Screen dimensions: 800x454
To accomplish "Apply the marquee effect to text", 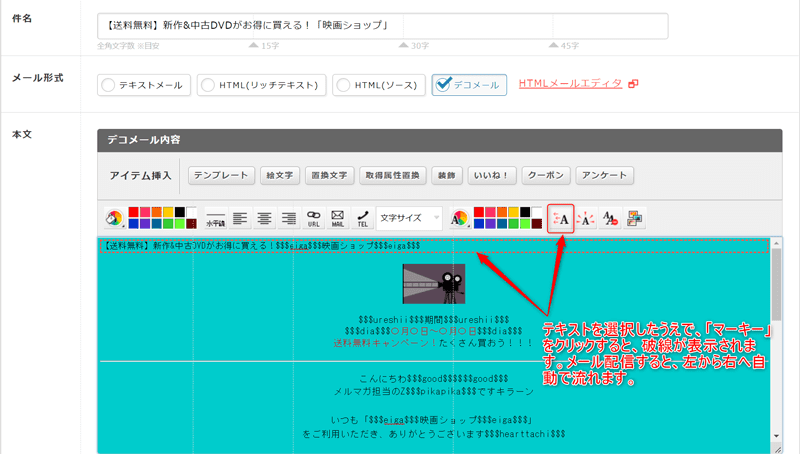I will click(x=561, y=218).
